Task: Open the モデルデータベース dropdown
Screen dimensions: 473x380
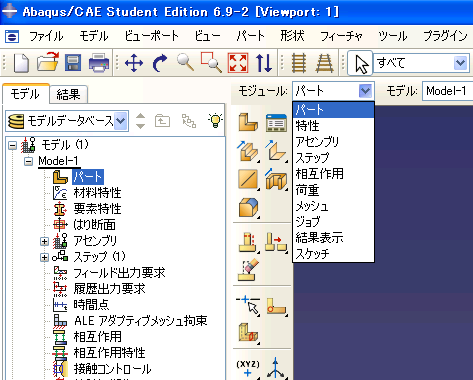Action: [x=67, y=121]
